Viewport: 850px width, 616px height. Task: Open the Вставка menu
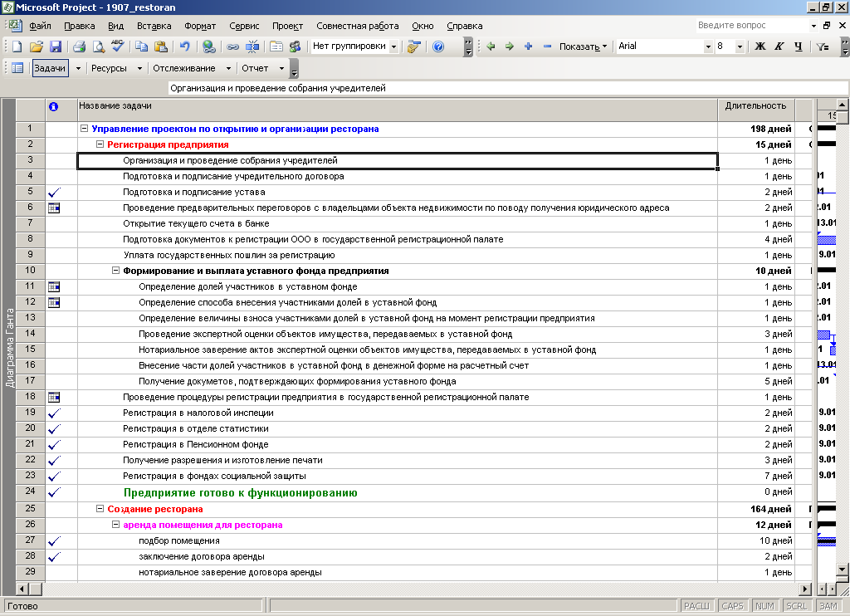point(154,26)
